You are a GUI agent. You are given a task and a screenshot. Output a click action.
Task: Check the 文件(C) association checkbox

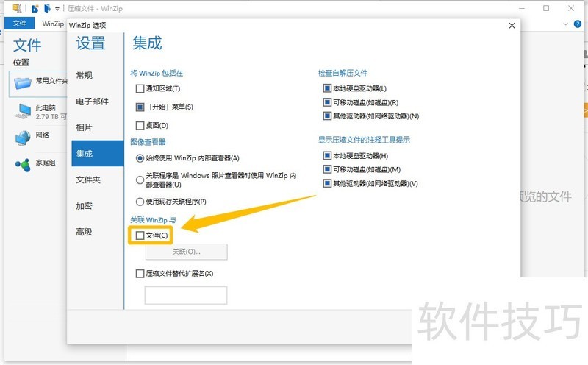pyautogui.click(x=140, y=235)
